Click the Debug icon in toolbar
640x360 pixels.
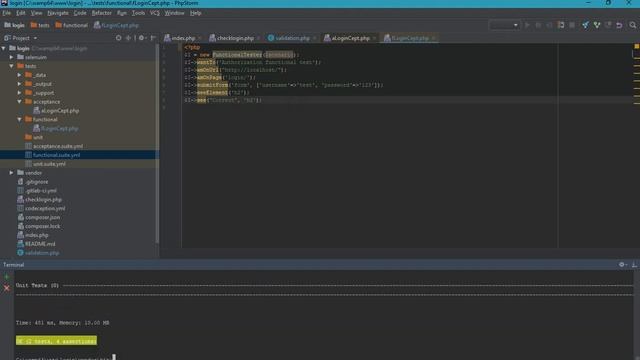[538, 25]
